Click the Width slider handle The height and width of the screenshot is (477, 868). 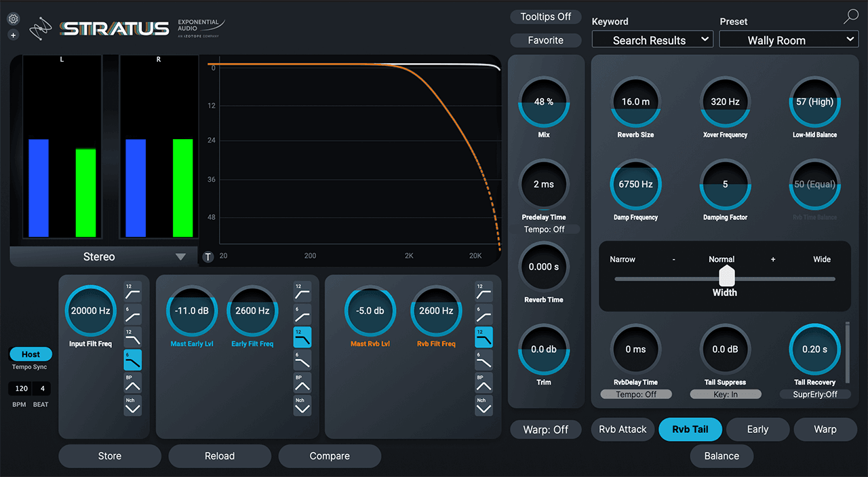726,276
